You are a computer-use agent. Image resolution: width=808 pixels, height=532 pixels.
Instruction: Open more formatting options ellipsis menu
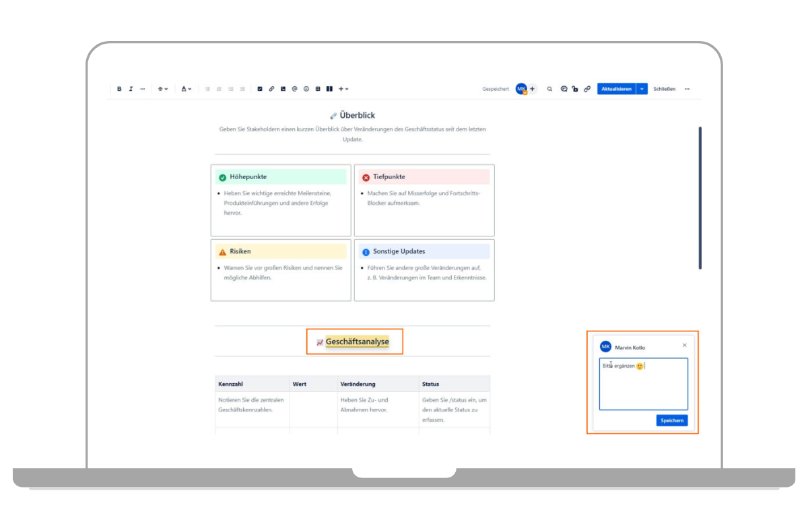tap(142, 89)
